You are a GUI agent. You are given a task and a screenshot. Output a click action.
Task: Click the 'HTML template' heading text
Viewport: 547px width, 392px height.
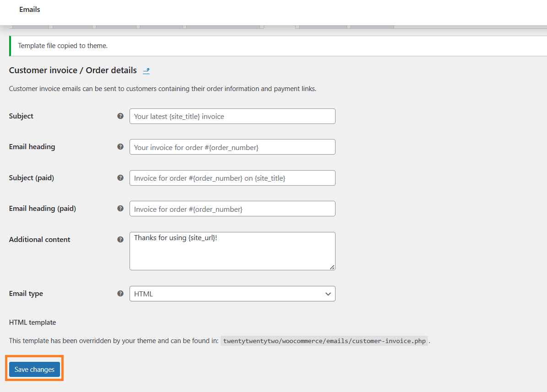(32, 322)
